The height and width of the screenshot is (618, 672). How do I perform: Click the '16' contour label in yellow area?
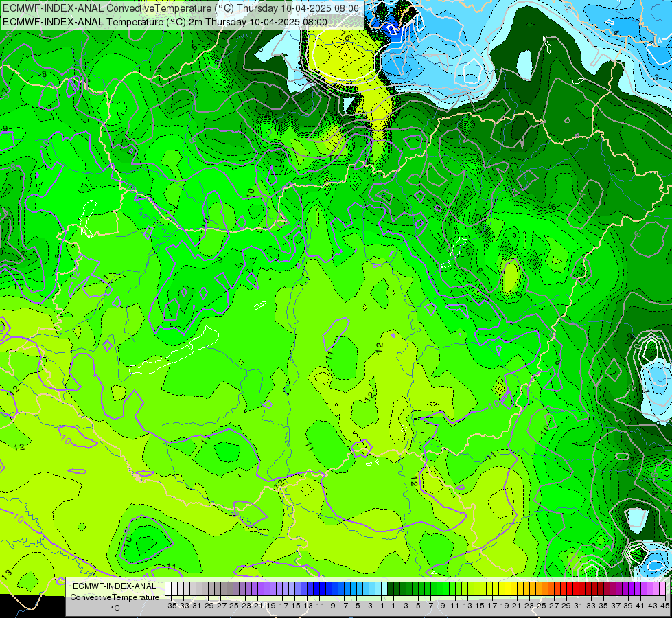pyautogui.click(x=346, y=36)
